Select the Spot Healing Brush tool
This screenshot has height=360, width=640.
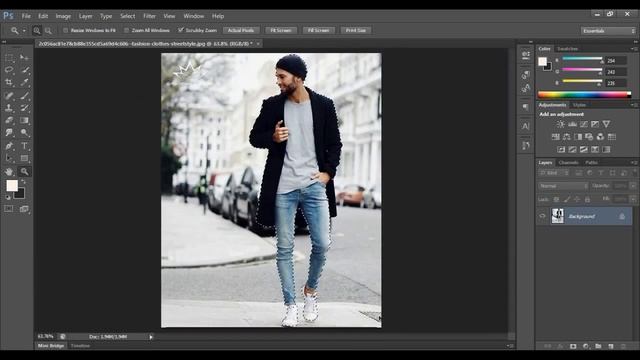9,96
